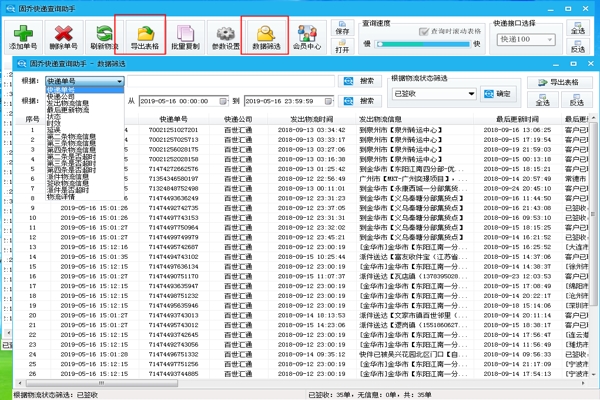Click the keyword search text field
The height and width of the screenshot is (400, 600).
[x=231, y=81]
